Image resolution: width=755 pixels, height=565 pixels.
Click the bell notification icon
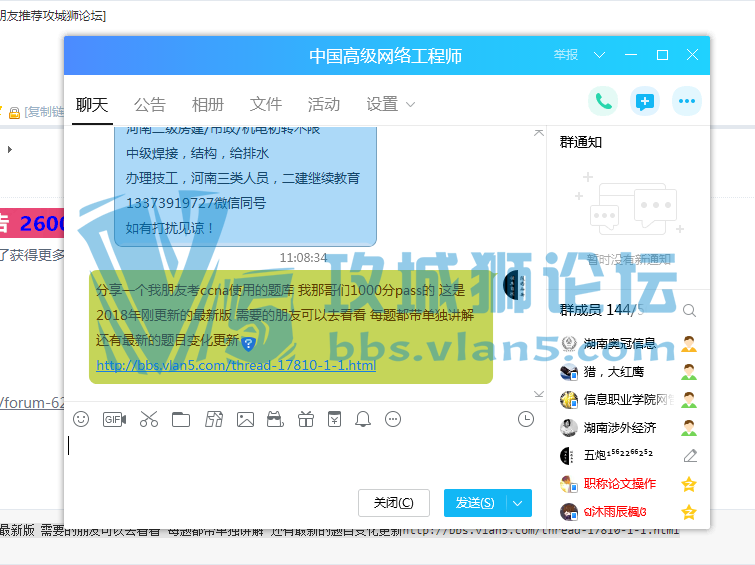363,419
